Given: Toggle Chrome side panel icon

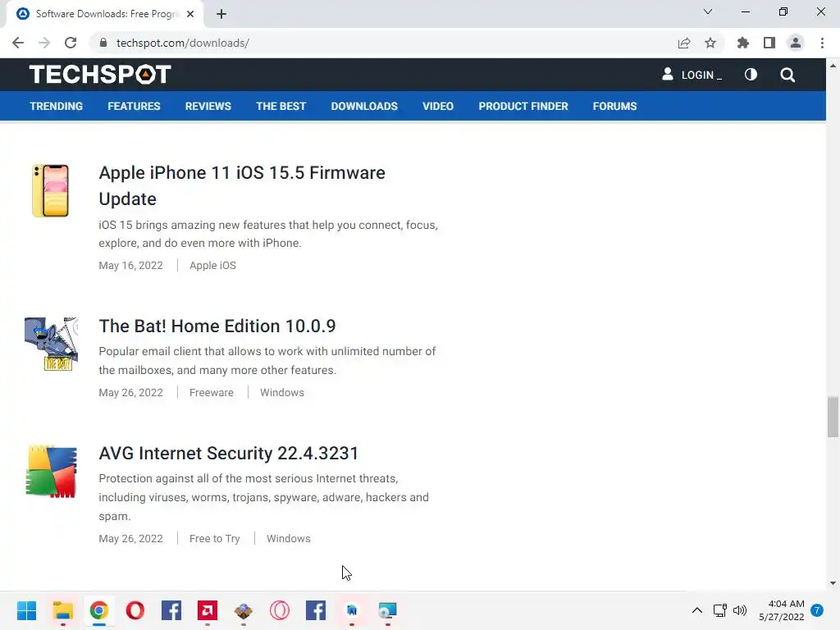Looking at the screenshot, I should pos(769,43).
